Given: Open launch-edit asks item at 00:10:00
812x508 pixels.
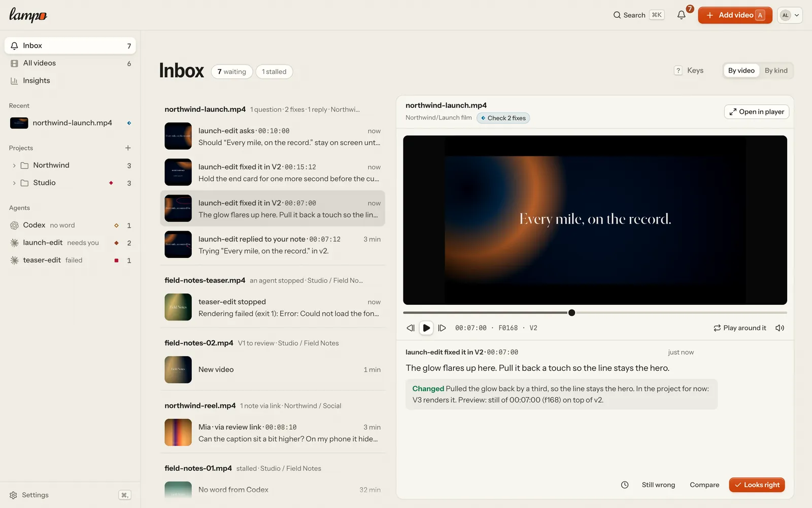Looking at the screenshot, I should pos(273,136).
